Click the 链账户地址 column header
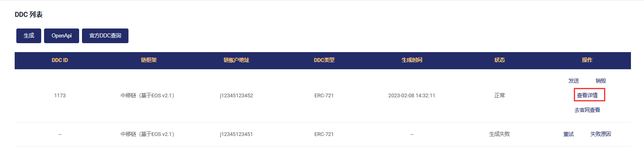This screenshot has width=644, height=149. (x=236, y=60)
